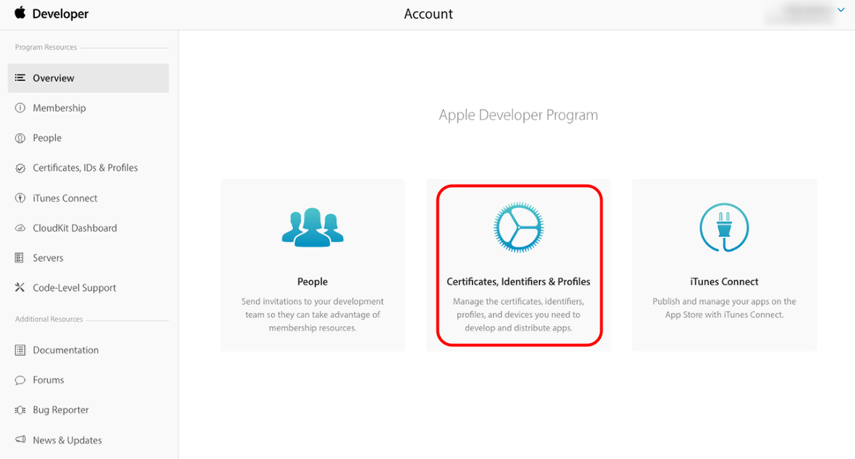Open People in the sidebar menu
Screen dimensions: 855x459
pyautogui.click(x=47, y=138)
